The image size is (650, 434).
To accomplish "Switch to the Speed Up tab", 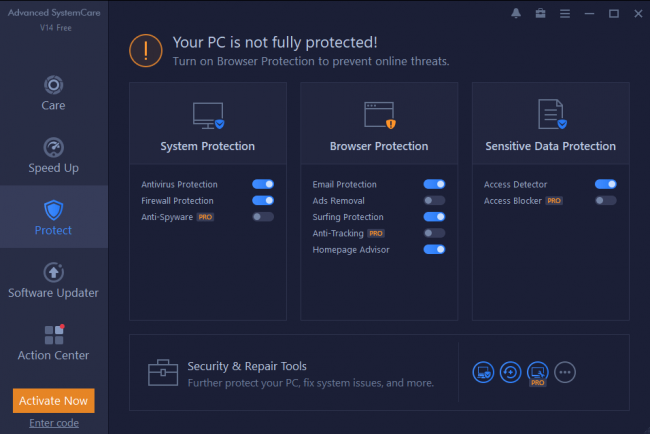I will (54, 155).
